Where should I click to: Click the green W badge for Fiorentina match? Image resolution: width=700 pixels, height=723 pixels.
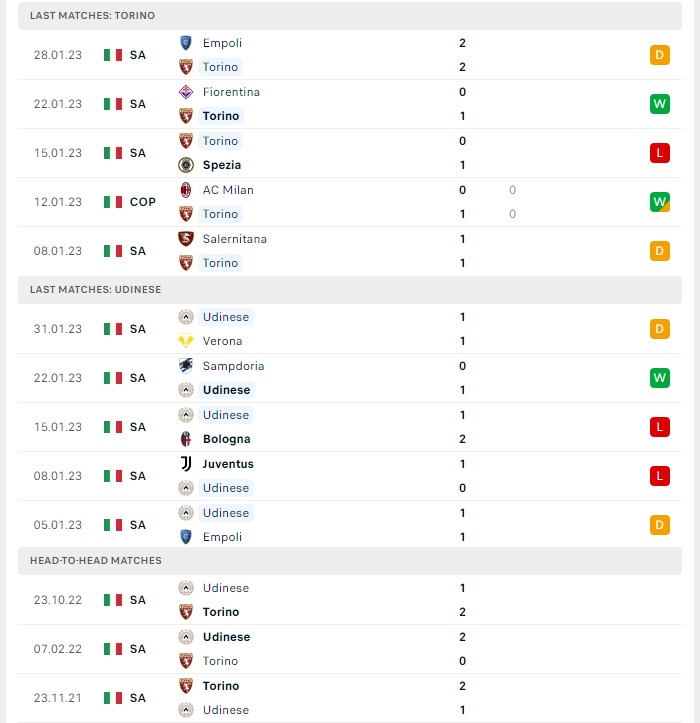pos(659,104)
